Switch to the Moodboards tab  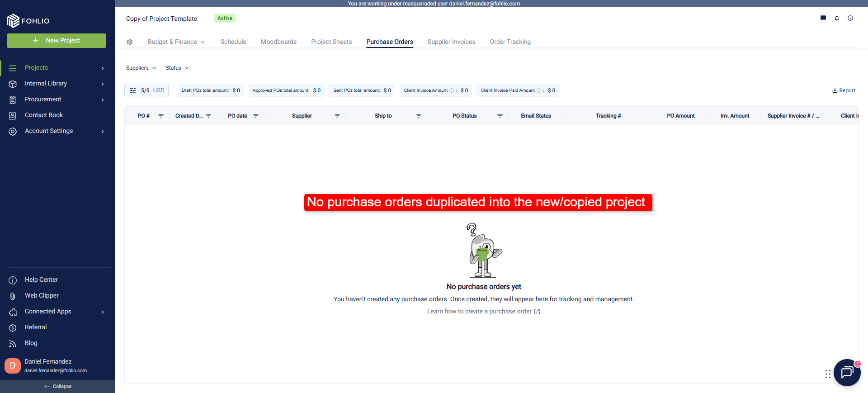(x=278, y=42)
